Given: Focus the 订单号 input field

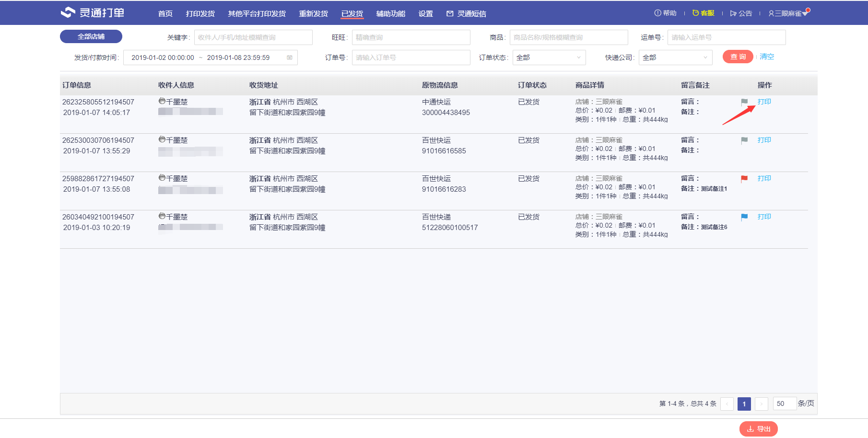Looking at the screenshot, I should pos(411,58).
